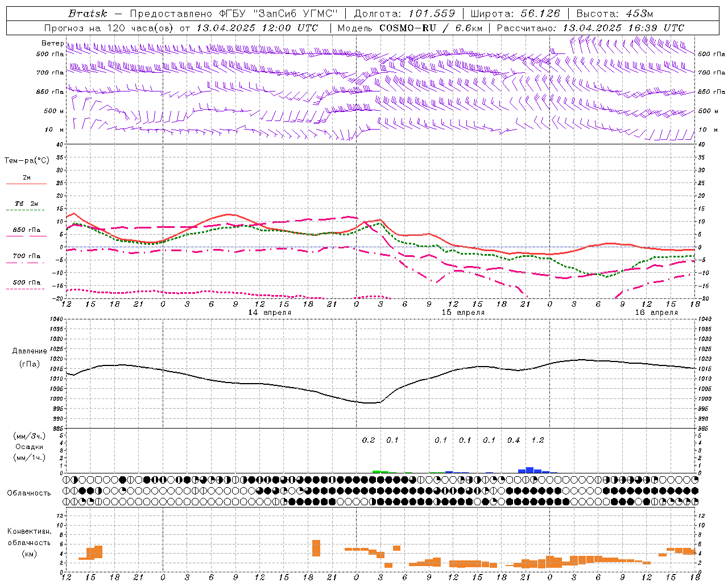Click the 500 гПа temperature legend entry

pyautogui.click(x=27, y=282)
